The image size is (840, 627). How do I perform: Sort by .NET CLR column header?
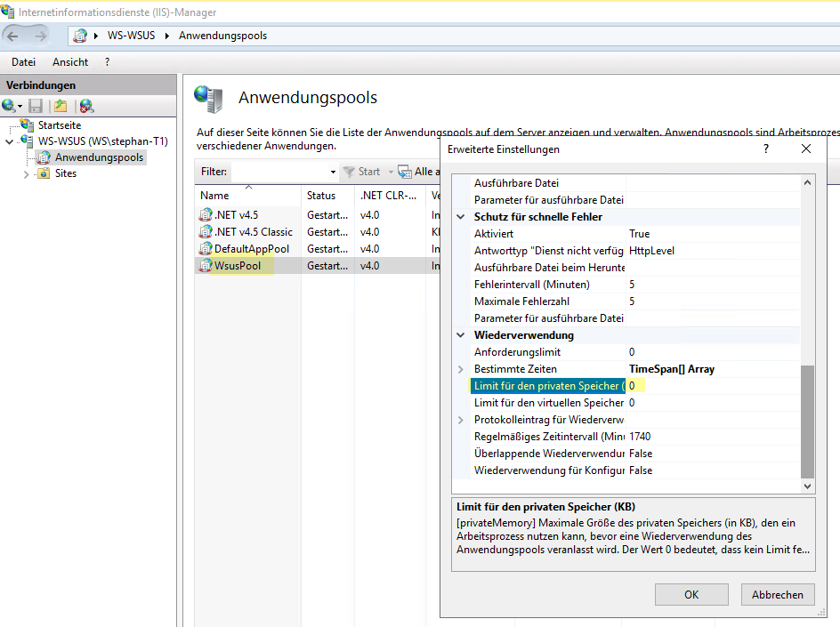point(390,196)
